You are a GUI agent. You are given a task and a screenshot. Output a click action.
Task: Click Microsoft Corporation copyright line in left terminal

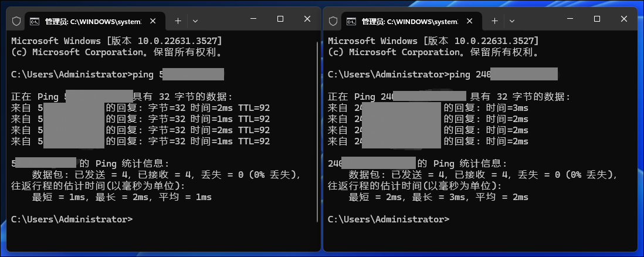(x=117, y=52)
